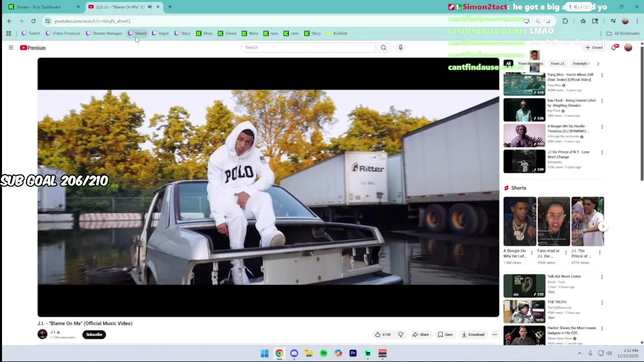The height and width of the screenshot is (362, 644).
Task: Open the Stream Manager bookmark
Action: (x=104, y=33)
